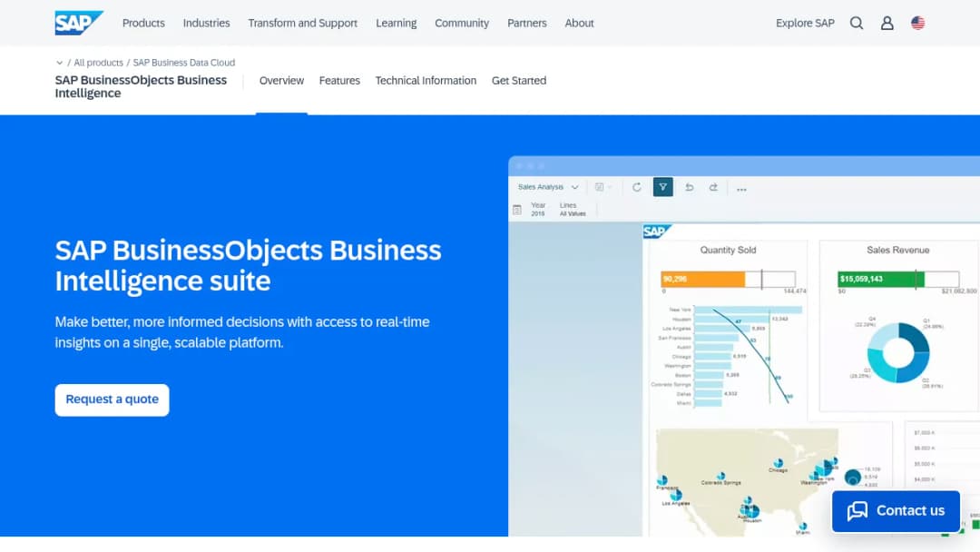
Task: Open the Products menu
Action: (143, 23)
